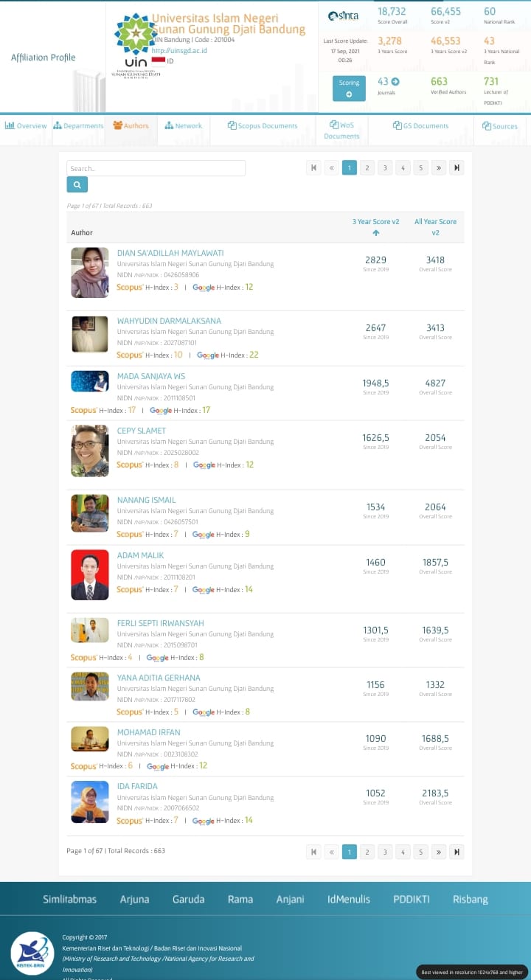Open the arrow icon beside 43 Journals
Image resolution: width=531 pixels, height=980 pixels.
coord(395,82)
